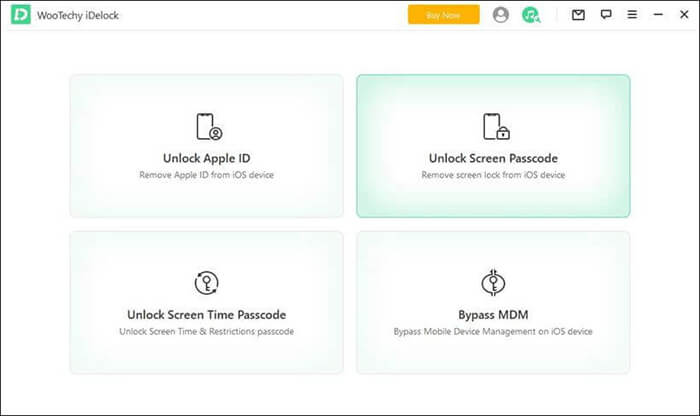Click the 'Remove Apple ID from iOS device' text
The height and width of the screenshot is (416, 700).
point(207,175)
